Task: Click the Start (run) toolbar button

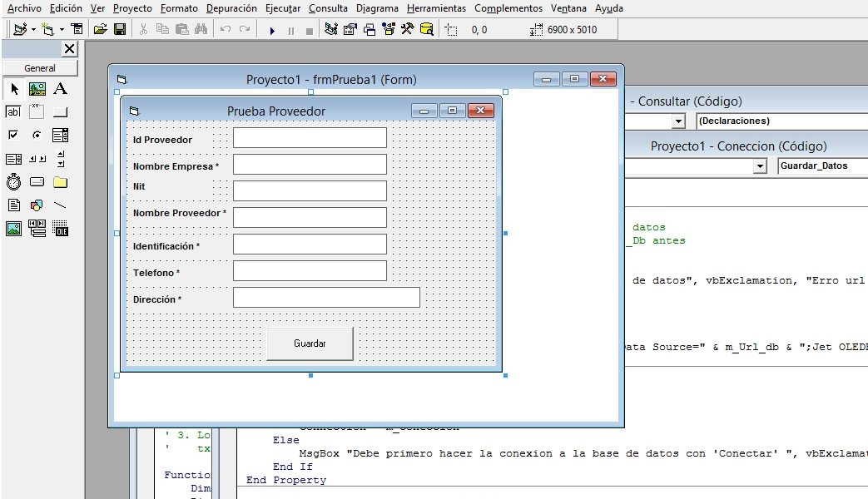Action: tap(272, 30)
